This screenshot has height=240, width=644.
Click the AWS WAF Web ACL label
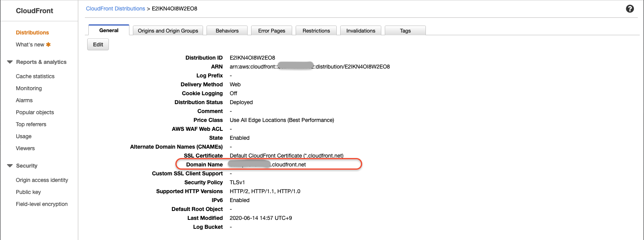197,129
